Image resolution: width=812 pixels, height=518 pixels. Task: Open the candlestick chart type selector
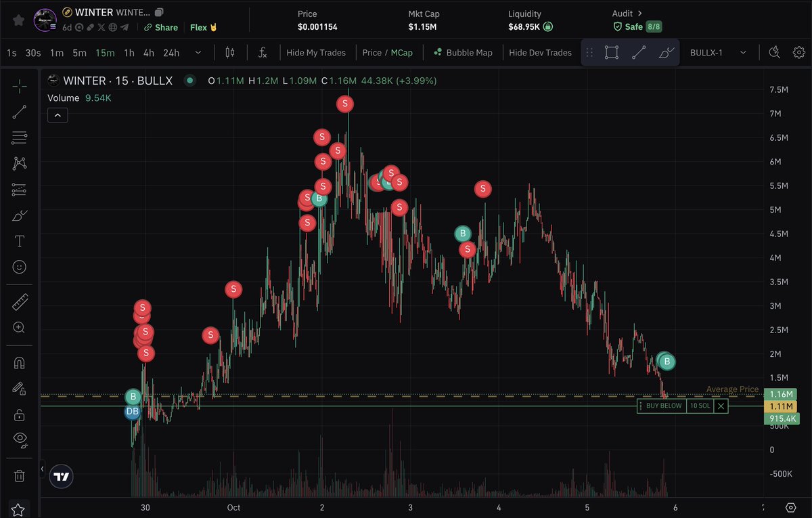point(229,52)
